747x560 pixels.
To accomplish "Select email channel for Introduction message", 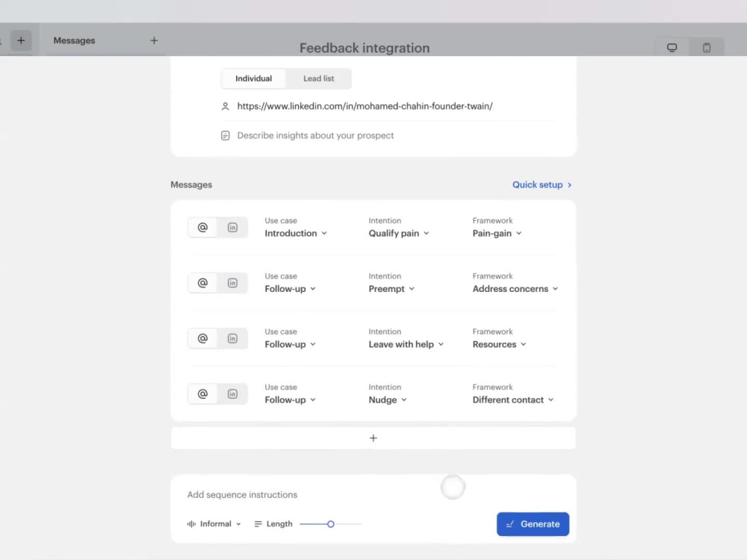I will [x=202, y=228].
